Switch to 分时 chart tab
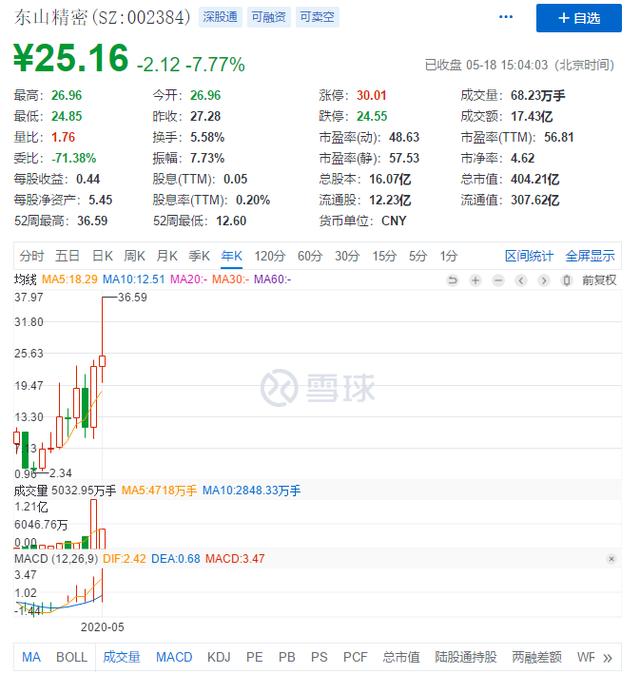Screen dimensions: 640x674 (32, 256)
